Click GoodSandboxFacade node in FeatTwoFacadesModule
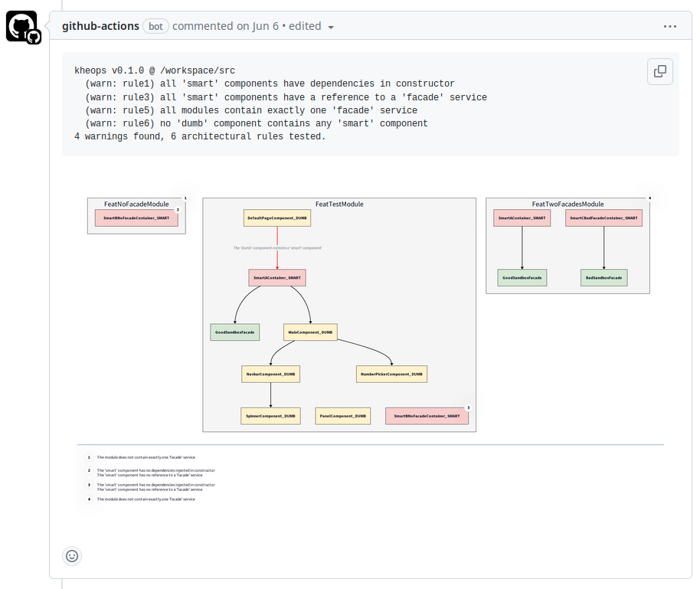Viewport: 700px width, 589px height. [x=522, y=278]
